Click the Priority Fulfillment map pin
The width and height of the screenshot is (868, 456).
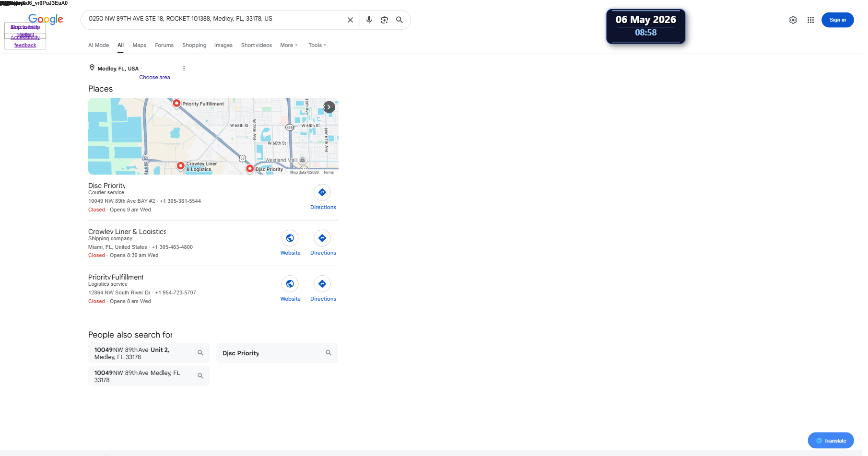coord(176,103)
